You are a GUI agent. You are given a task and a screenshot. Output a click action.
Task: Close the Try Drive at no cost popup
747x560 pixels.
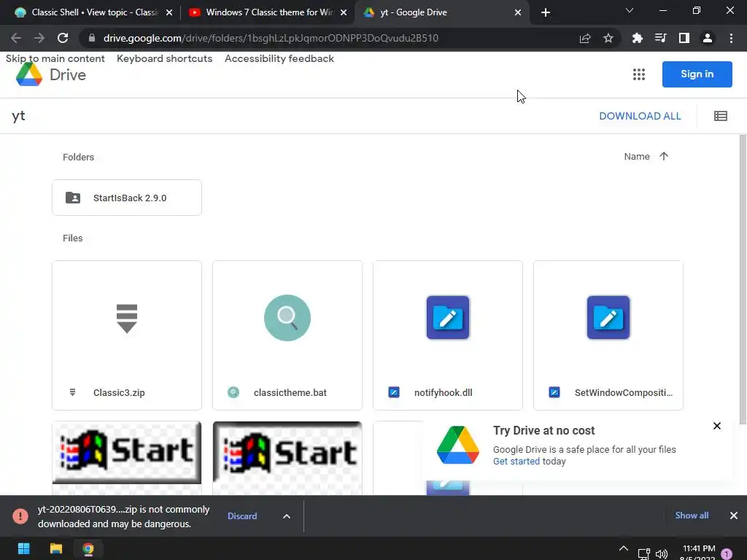717,426
